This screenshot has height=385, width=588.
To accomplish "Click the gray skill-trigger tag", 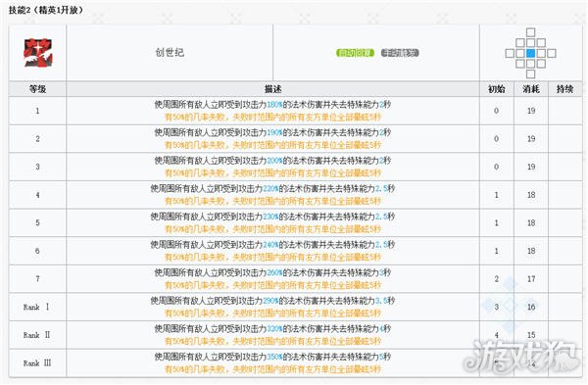I will tap(400, 53).
